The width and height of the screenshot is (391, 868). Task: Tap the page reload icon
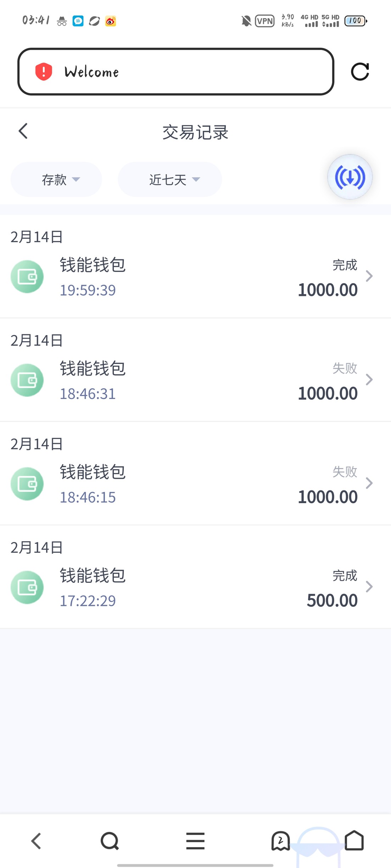pos(360,72)
